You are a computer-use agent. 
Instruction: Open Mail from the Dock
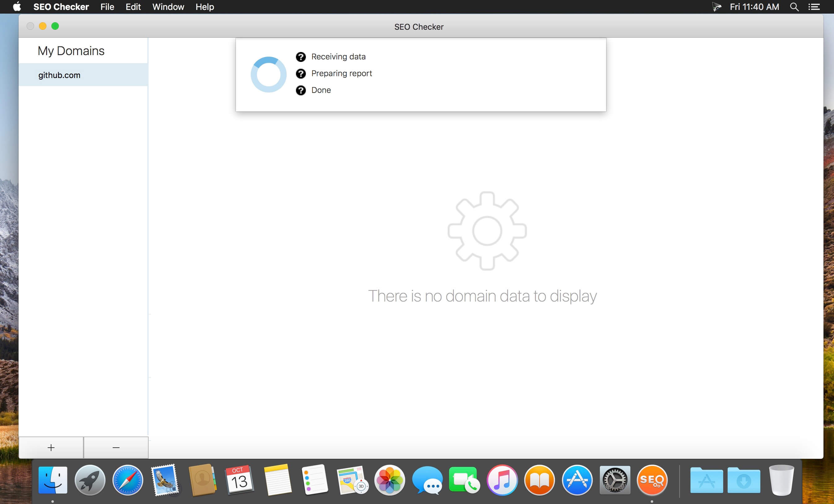click(165, 480)
